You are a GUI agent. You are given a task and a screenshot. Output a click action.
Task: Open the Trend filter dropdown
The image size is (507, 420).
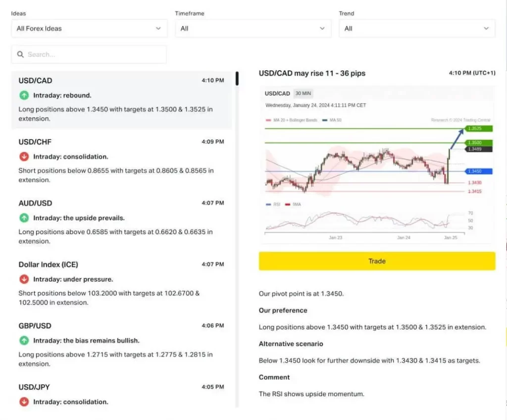[416, 29]
